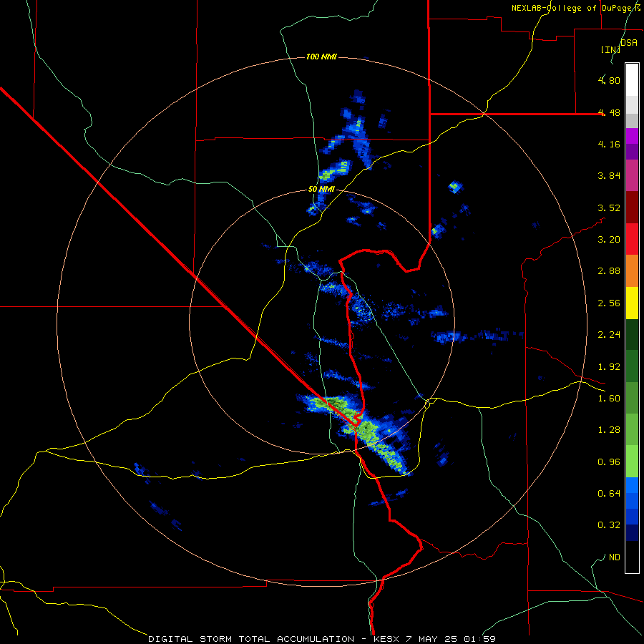Select the 3.52 legend value

[x=609, y=208]
